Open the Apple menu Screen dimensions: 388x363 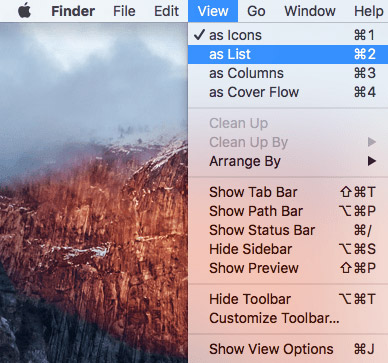[24, 11]
